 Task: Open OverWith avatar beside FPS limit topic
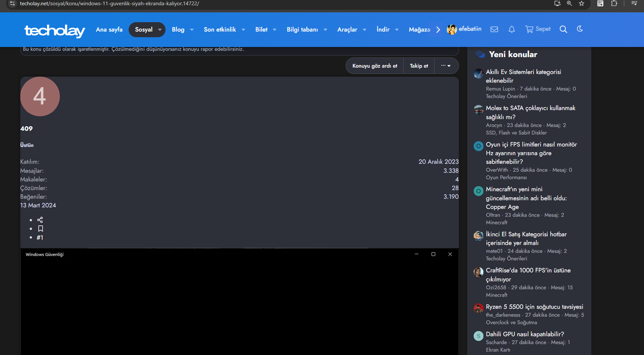478,146
